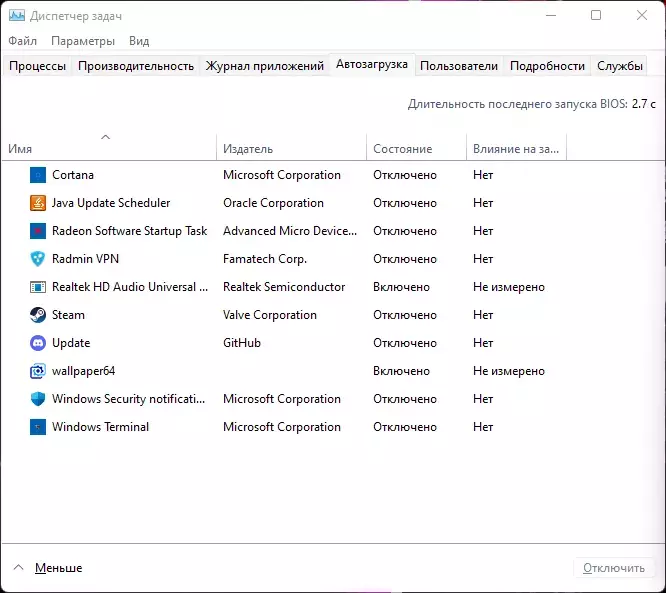Select the Windows Terminal entry name
The width and height of the screenshot is (666, 593).
point(100,427)
